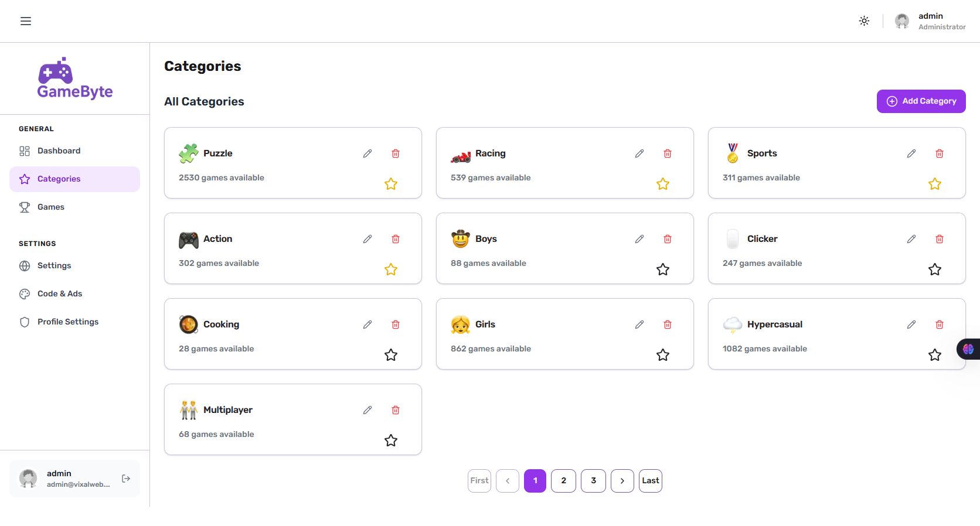Screen dimensions: 980x526
Task: Toggle the light/dark theme sun icon
Action: point(864,21)
